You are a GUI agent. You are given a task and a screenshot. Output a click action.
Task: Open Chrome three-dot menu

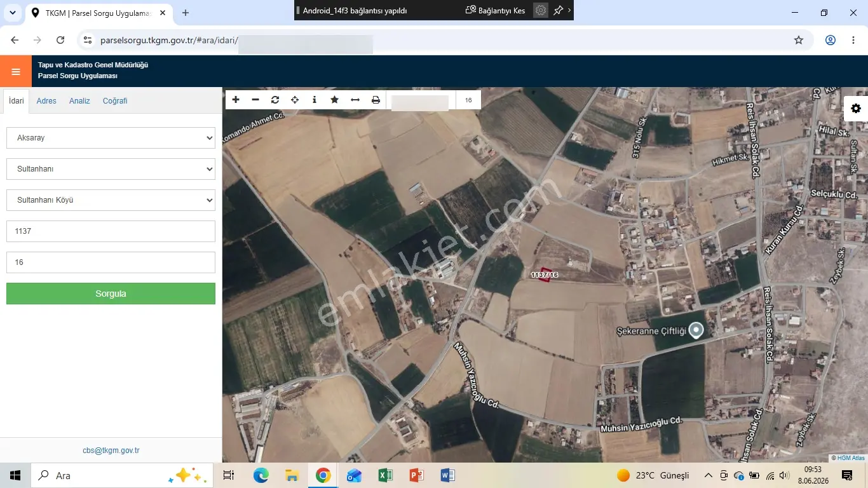(x=853, y=40)
